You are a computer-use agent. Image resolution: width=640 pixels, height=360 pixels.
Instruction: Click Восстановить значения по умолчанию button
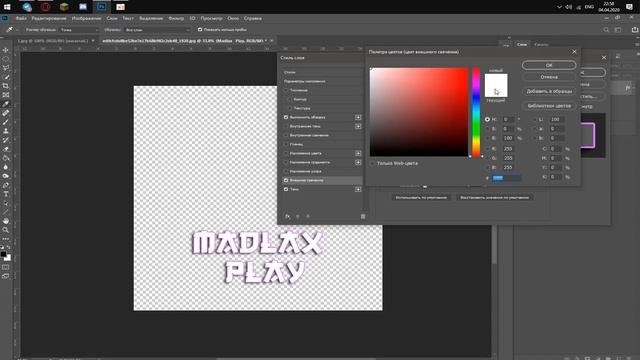point(494,198)
